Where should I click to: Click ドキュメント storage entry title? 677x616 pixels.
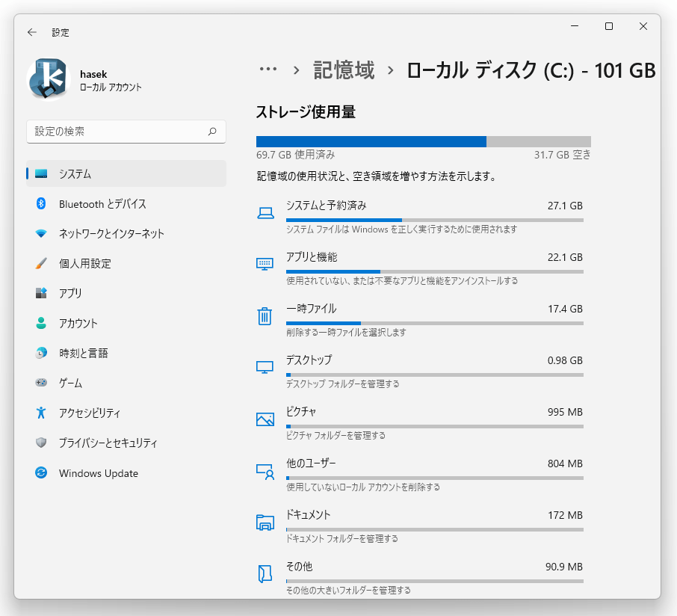[309, 514]
